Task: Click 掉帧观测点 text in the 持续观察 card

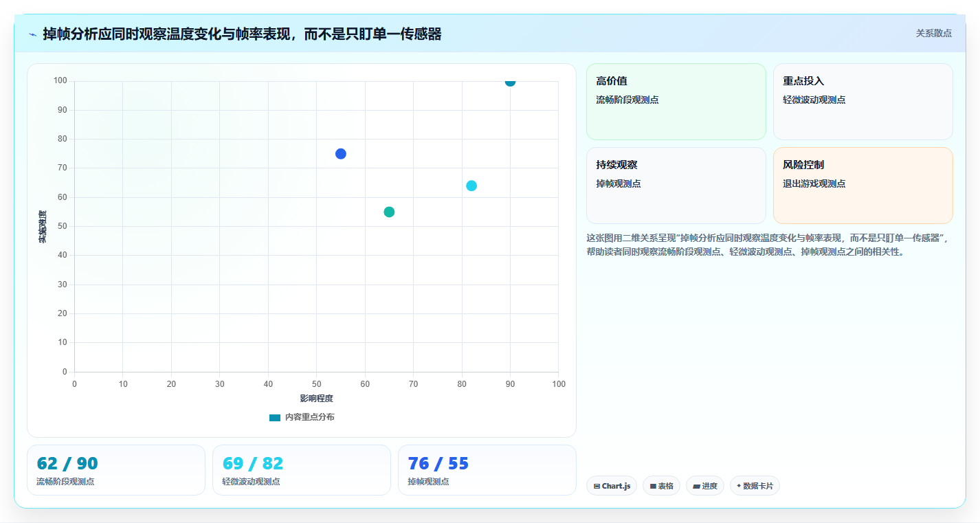Action: [619, 183]
